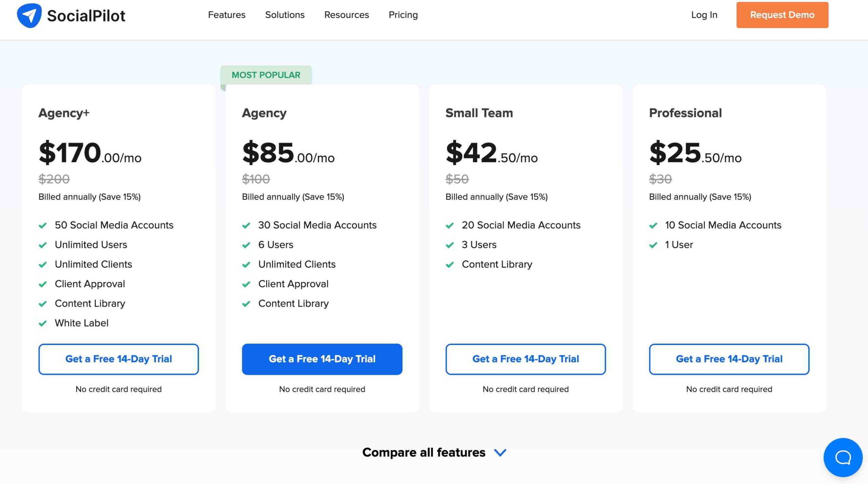Click the White Label feature
The image size is (868, 484).
tap(82, 323)
